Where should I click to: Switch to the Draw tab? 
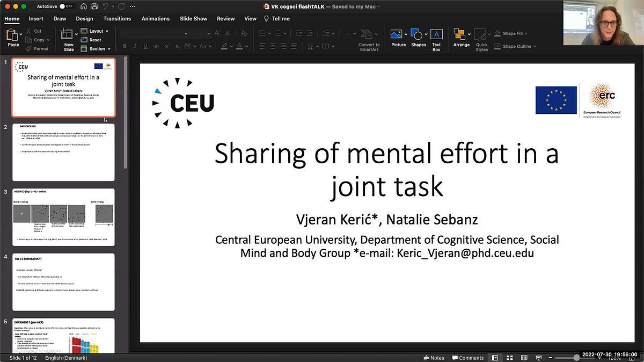60,18
